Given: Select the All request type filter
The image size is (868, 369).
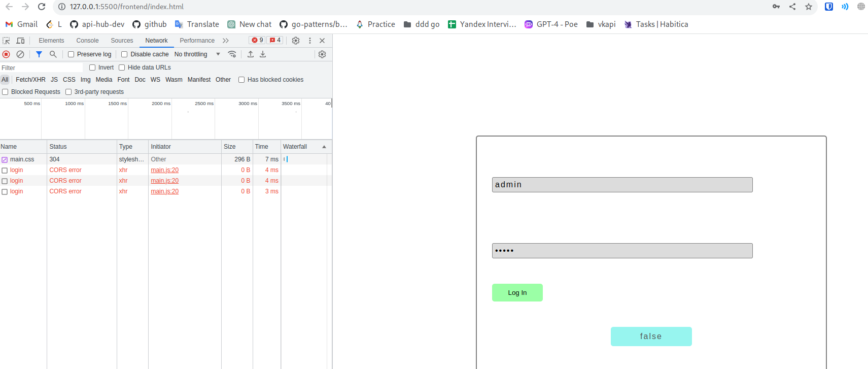Looking at the screenshot, I should [x=5, y=80].
